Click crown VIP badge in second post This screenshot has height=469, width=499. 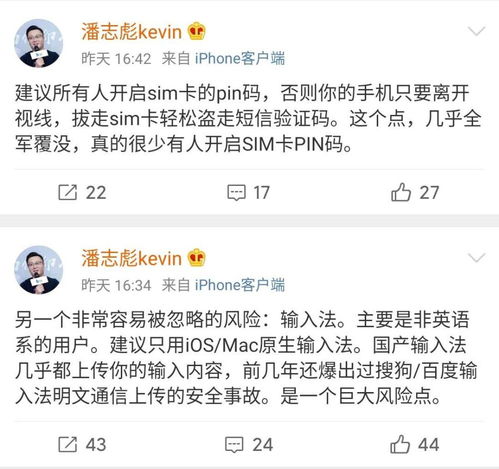pos(197,257)
